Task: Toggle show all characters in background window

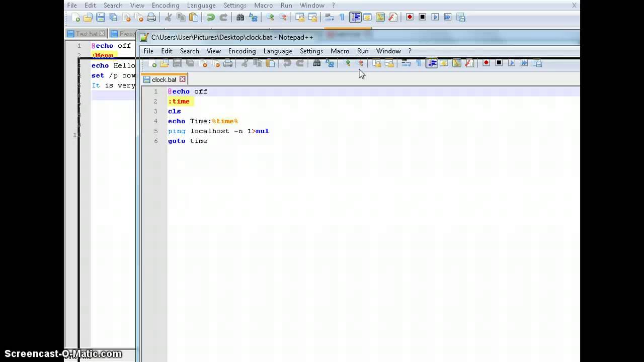Action: coord(342,18)
